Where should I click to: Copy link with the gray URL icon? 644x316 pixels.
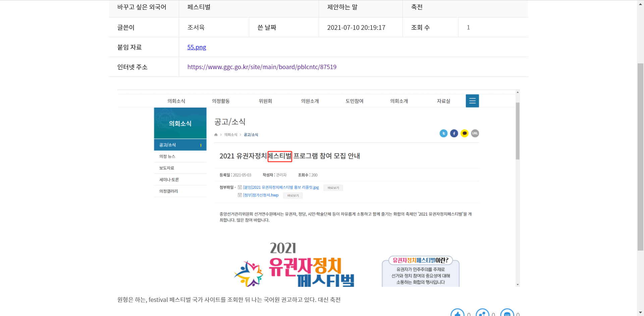coord(475,134)
